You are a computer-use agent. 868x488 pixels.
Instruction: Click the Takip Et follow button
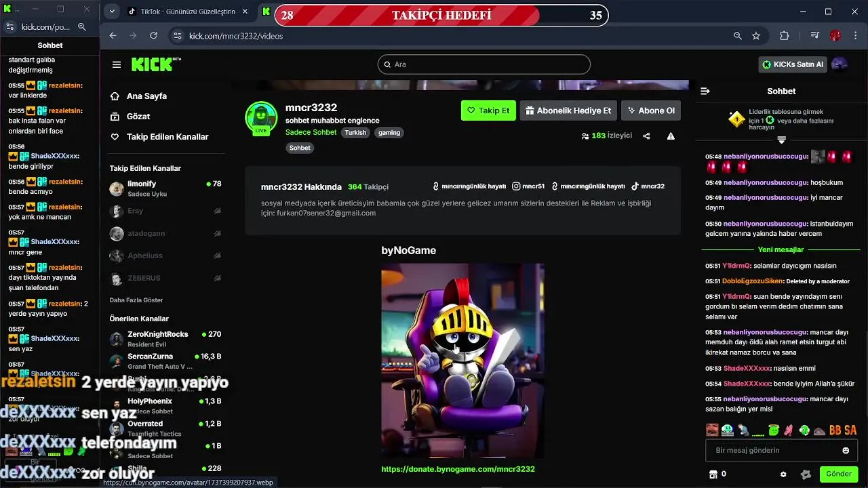pos(488,110)
